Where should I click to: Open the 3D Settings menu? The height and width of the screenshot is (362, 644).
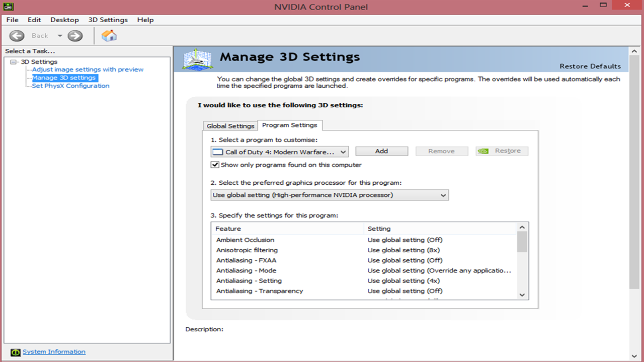tap(108, 20)
